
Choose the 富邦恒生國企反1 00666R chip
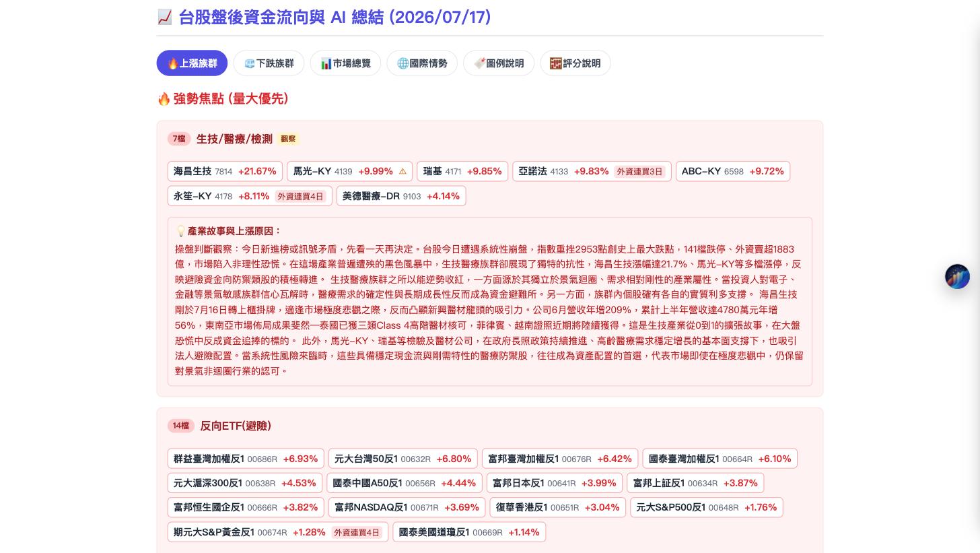coord(246,507)
